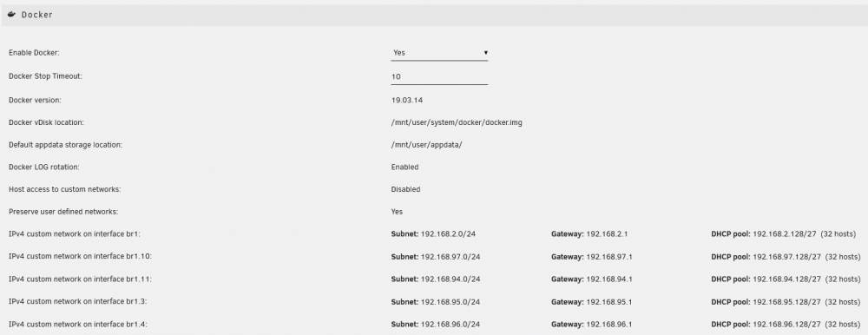Image resolution: width=868 pixels, height=335 pixels.
Task: Click the 'Docker LOG rotation:' label
Action: pos(43,167)
